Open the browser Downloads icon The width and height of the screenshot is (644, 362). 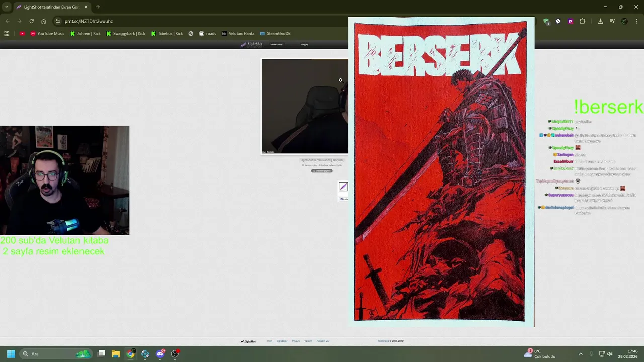coord(600,21)
